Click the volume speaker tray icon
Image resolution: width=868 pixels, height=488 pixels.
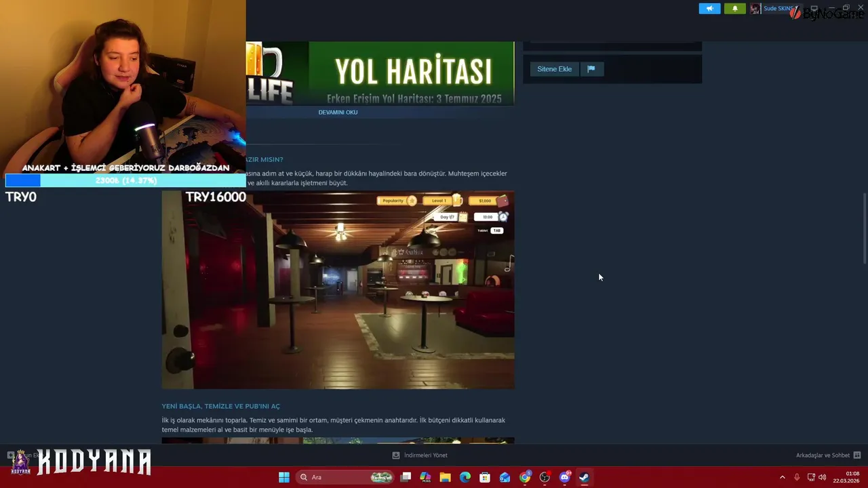tap(822, 477)
